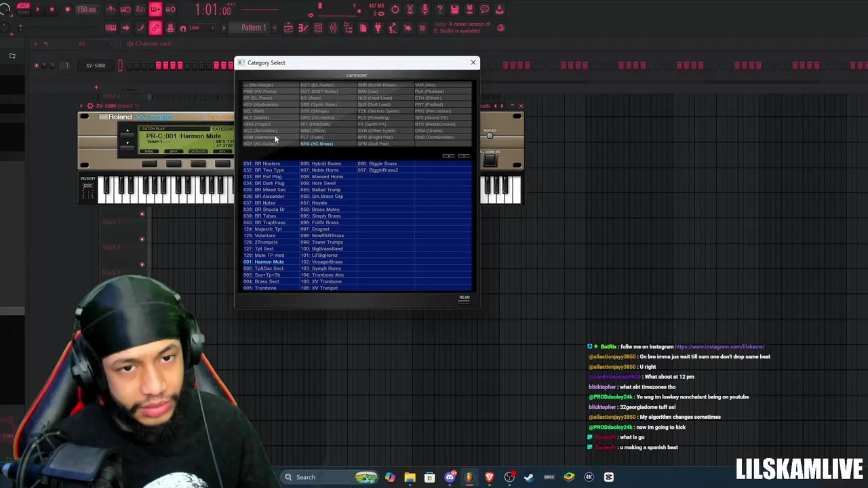Open the Mixer view icon

coord(333,28)
